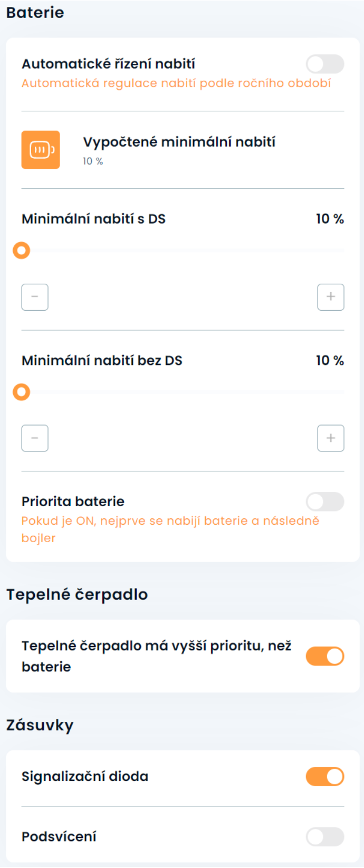The width and height of the screenshot is (364, 868).
Task: Click the orange battery icon
Action: tap(41, 150)
